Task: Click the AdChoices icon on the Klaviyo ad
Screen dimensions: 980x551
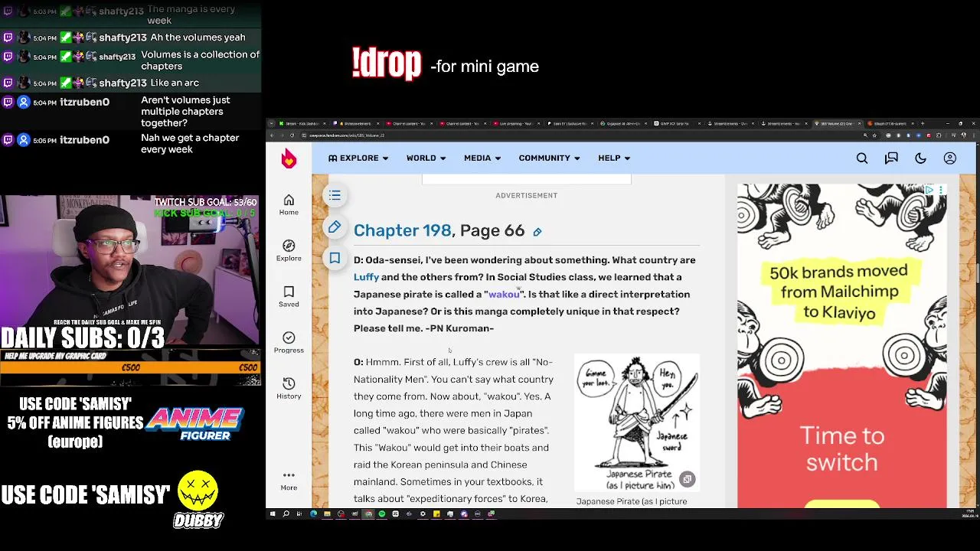Action: point(929,190)
